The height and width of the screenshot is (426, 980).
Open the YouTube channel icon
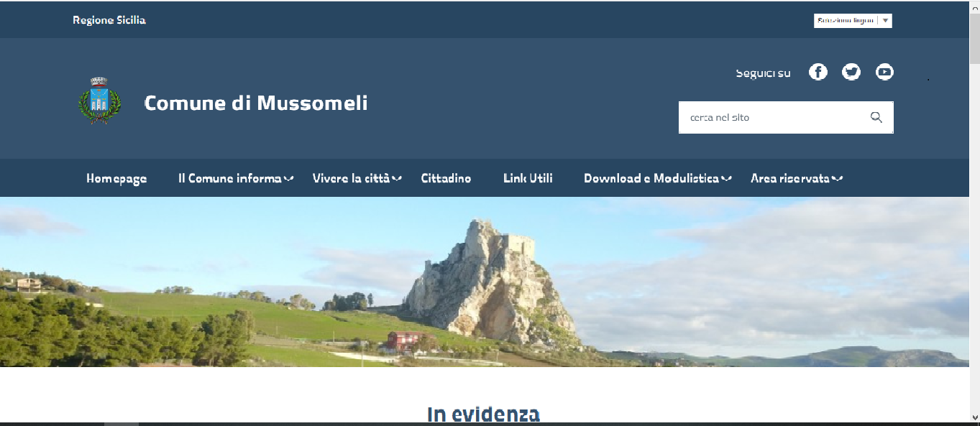[x=884, y=72]
